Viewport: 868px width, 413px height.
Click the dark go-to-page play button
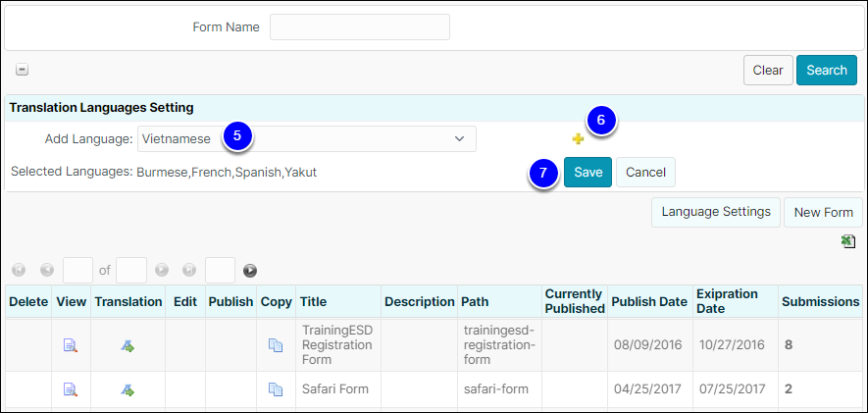pos(250,270)
